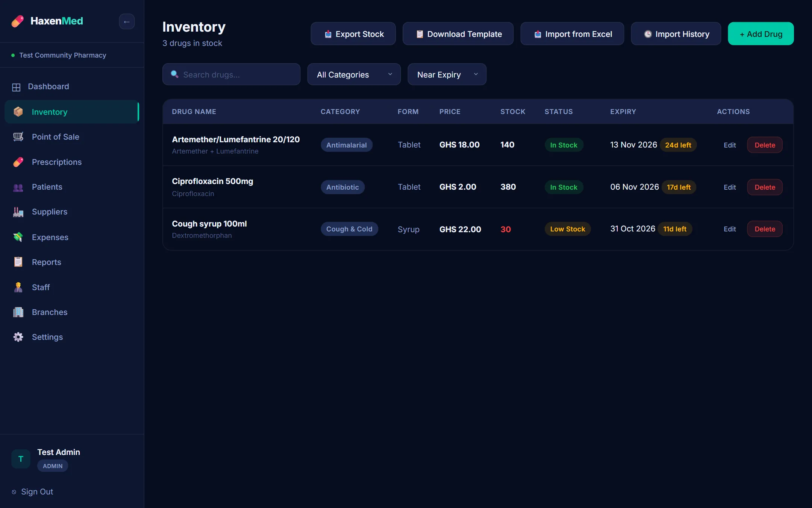Screen dimensions: 812x508
Task: Focus the Search drugs field
Action: (231, 75)
